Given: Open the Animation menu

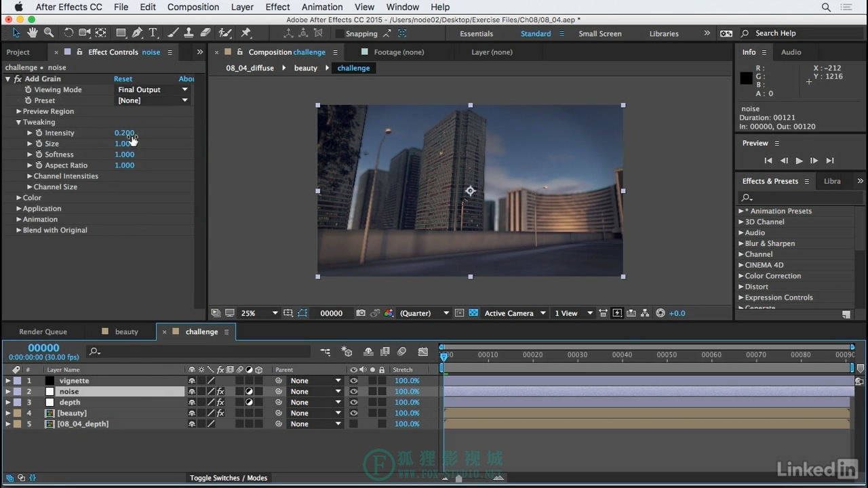Looking at the screenshot, I should (x=322, y=7).
